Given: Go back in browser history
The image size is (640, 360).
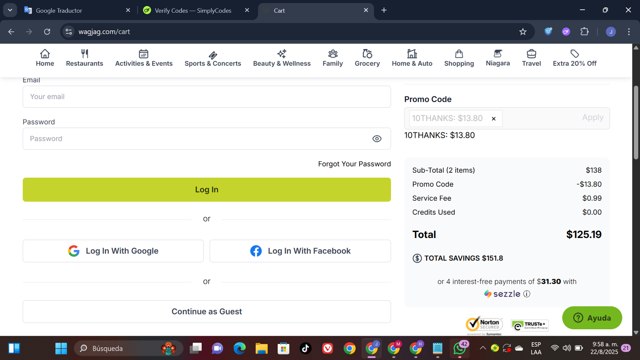Looking at the screenshot, I should [x=11, y=31].
